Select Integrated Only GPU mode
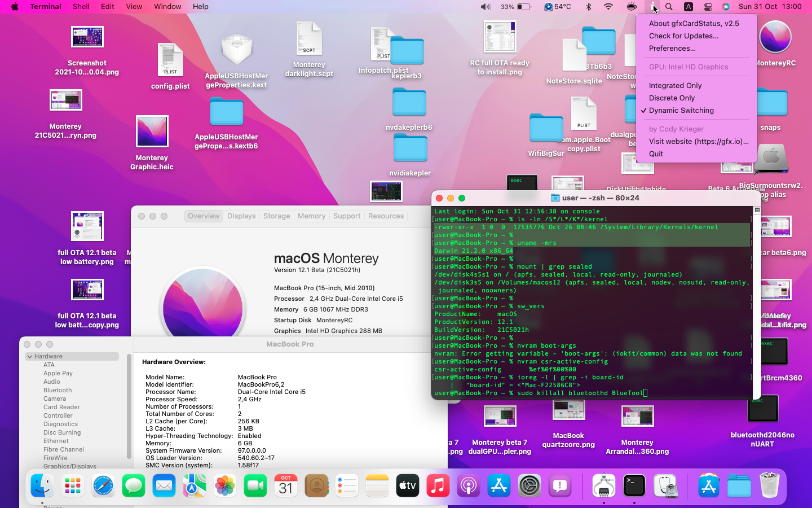Image resolution: width=812 pixels, height=508 pixels. [675, 85]
